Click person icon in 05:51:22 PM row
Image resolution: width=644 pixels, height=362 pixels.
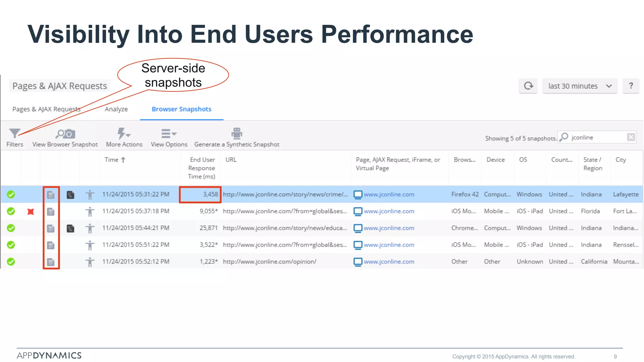pos(90,245)
